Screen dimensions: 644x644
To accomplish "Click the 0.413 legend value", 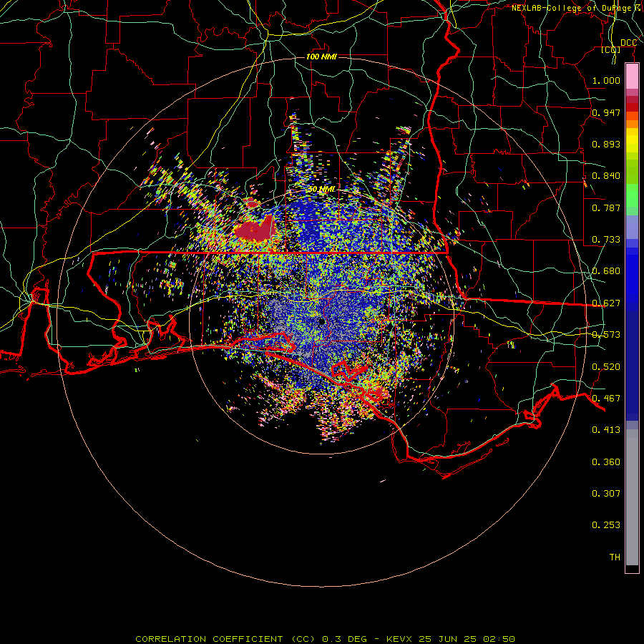I will pos(606,430).
